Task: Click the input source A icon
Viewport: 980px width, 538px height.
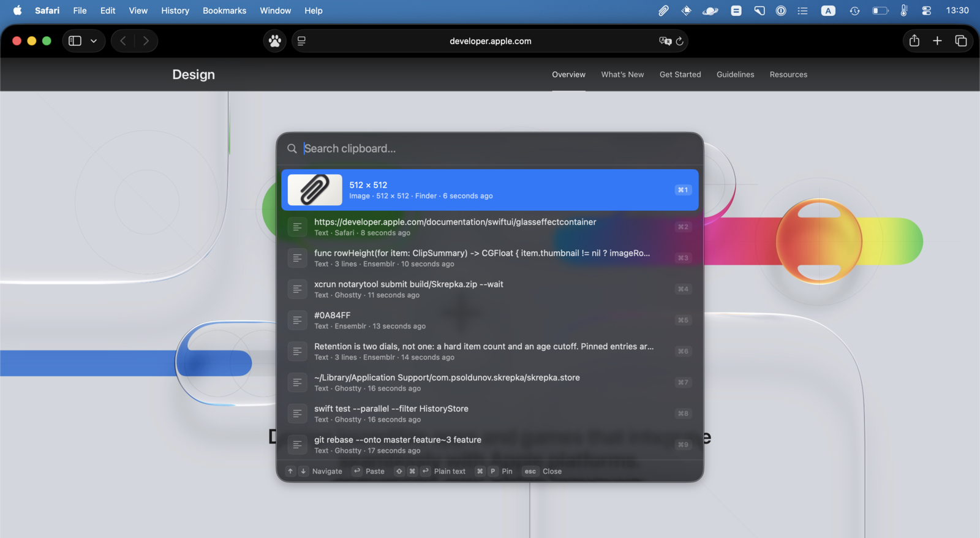Action: pos(828,10)
